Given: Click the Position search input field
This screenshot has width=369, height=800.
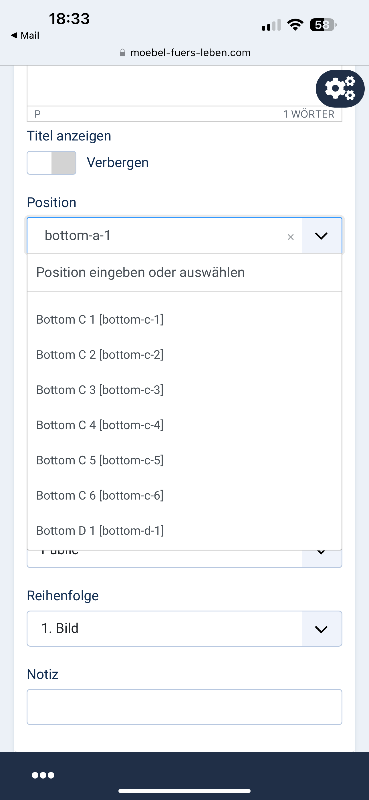Looking at the screenshot, I should 184,272.
